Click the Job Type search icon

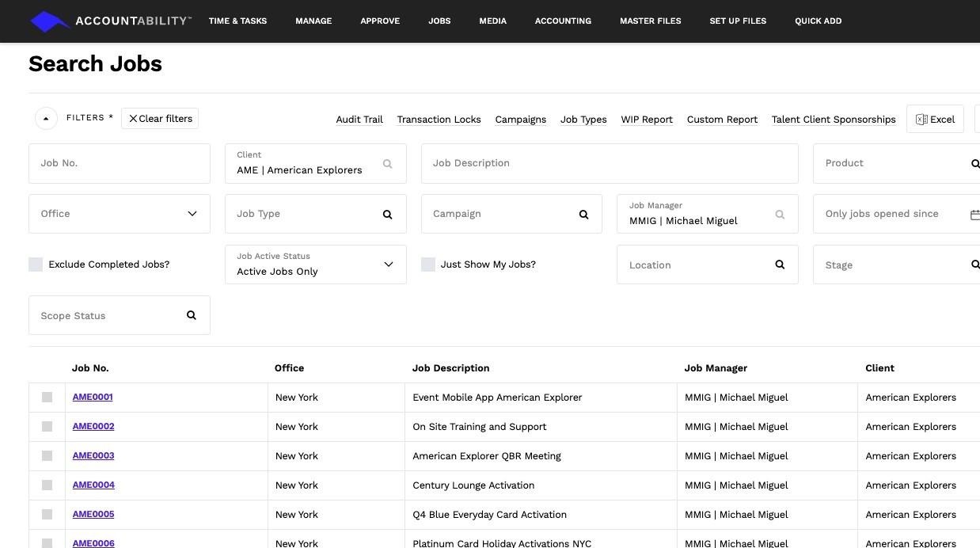point(388,215)
